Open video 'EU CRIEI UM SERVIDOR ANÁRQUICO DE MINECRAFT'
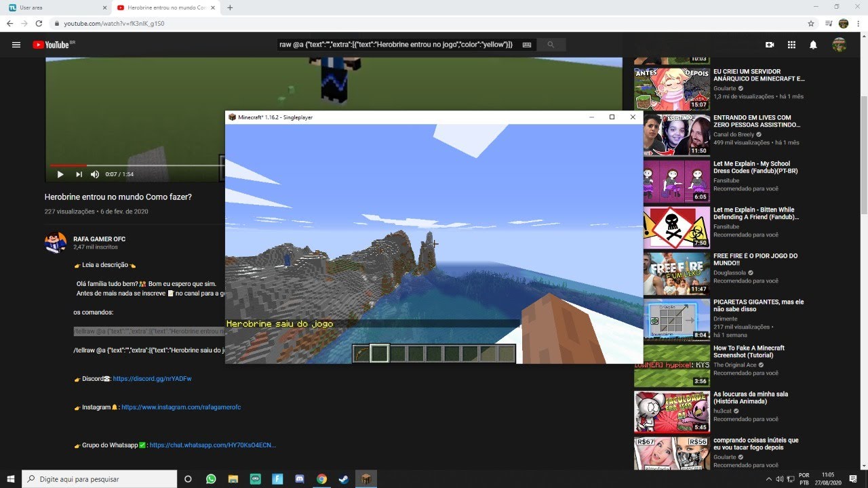 point(759,75)
